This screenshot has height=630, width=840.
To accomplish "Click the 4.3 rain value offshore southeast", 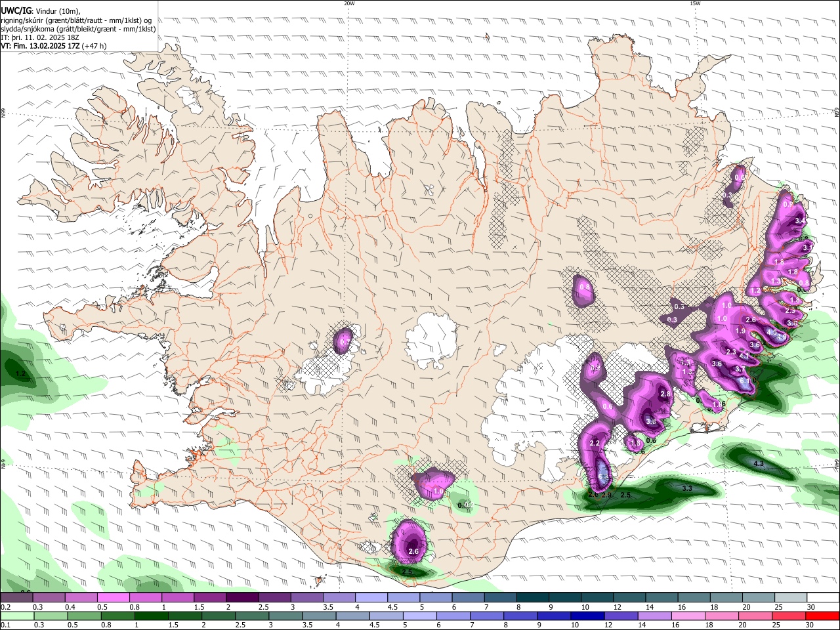I will (x=759, y=463).
